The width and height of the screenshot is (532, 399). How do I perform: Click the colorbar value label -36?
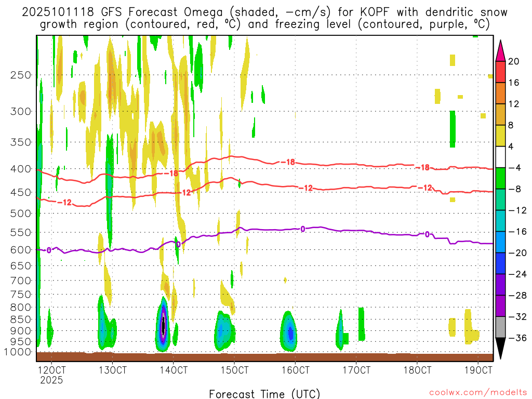pos(517,338)
